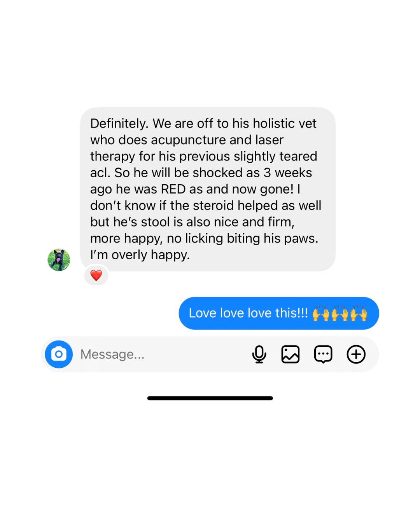Tap the red heart reaction badge
The height and width of the screenshot is (510, 420).
point(96,275)
